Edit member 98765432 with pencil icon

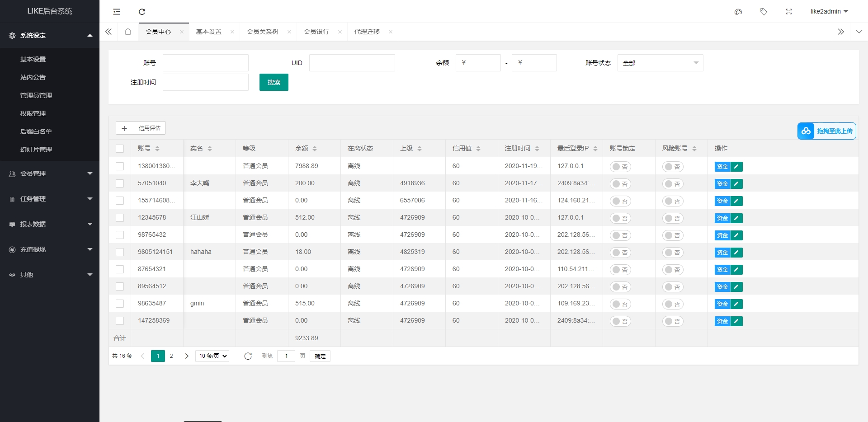(x=736, y=235)
